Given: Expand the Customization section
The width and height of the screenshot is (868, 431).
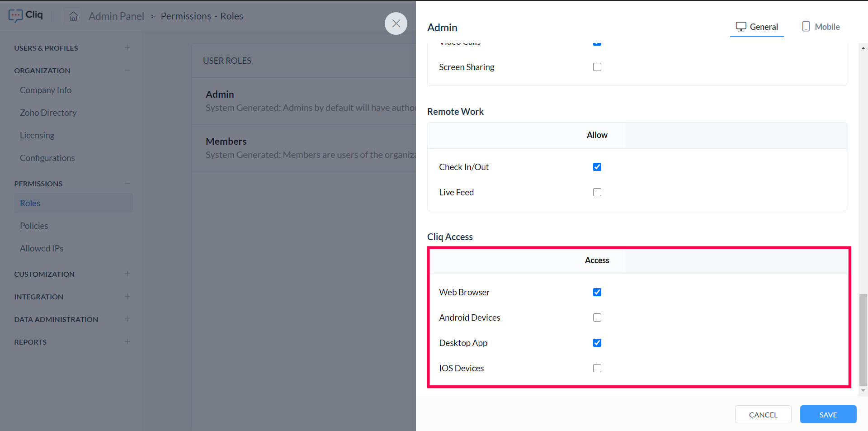Looking at the screenshot, I should click(x=127, y=274).
